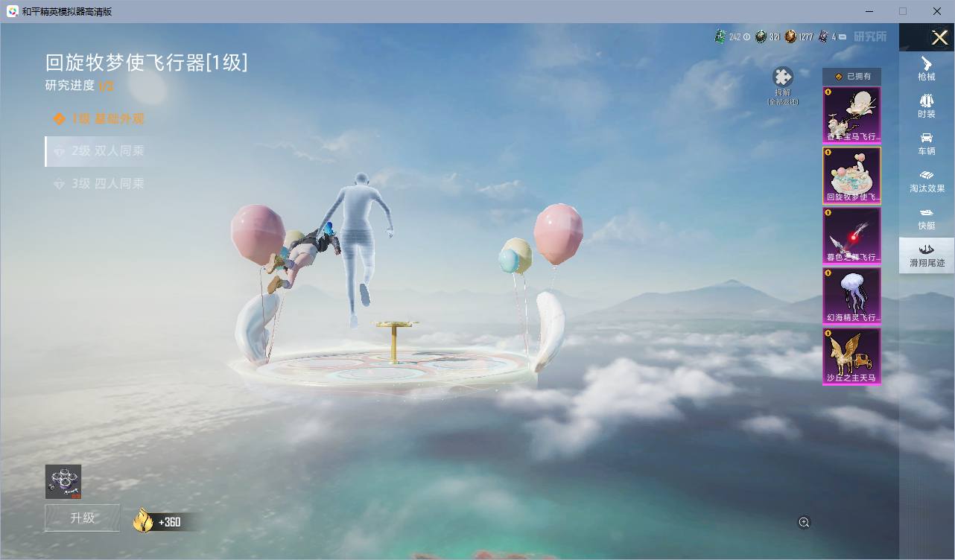
Task: Click the upgrade material icon above 升级
Action: (x=63, y=482)
